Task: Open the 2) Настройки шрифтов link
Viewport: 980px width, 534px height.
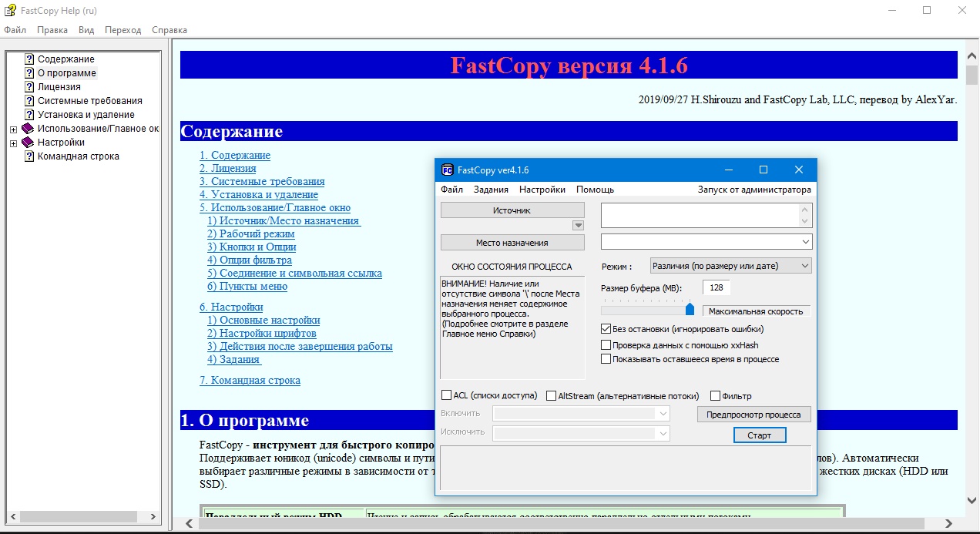Action: tap(262, 334)
